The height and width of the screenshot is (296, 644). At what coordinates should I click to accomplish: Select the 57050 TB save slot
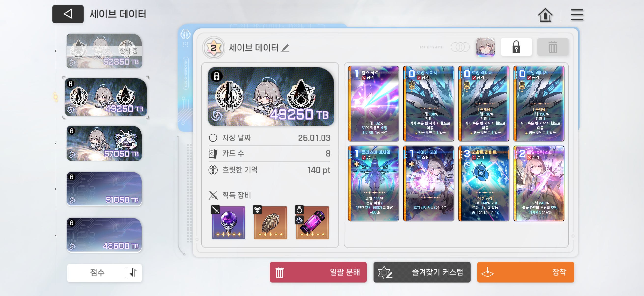104,143
